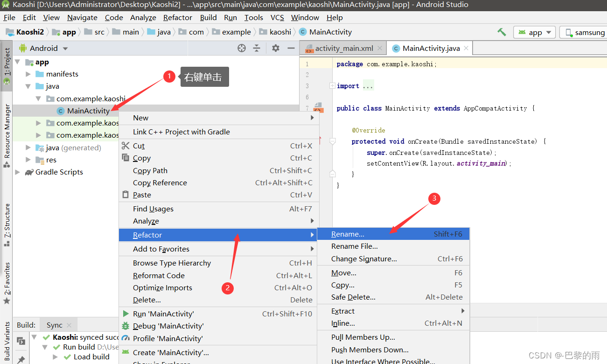This screenshot has width=607, height=364.
Task: Collapse the java folder
Action: click(28, 86)
